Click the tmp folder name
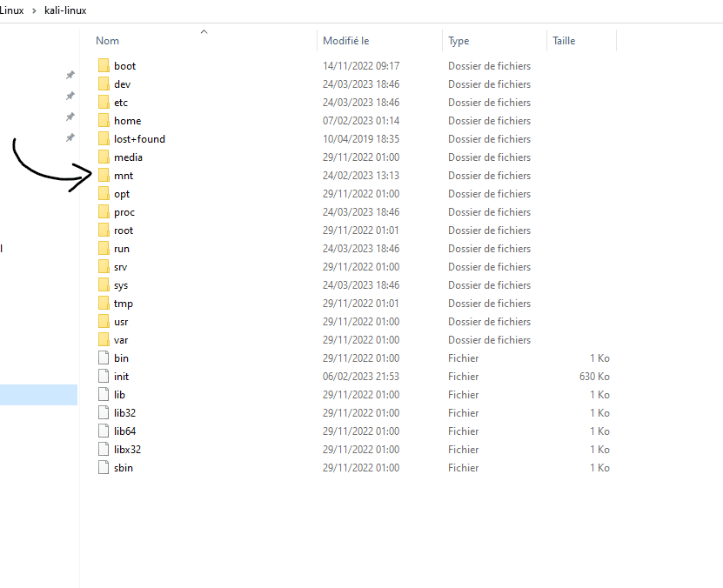This screenshot has width=723, height=588. [124, 304]
